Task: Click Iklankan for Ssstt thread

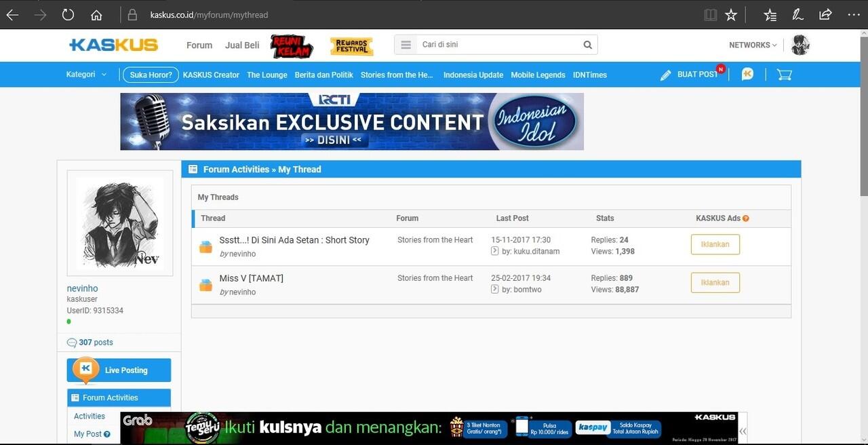Action: [x=715, y=244]
